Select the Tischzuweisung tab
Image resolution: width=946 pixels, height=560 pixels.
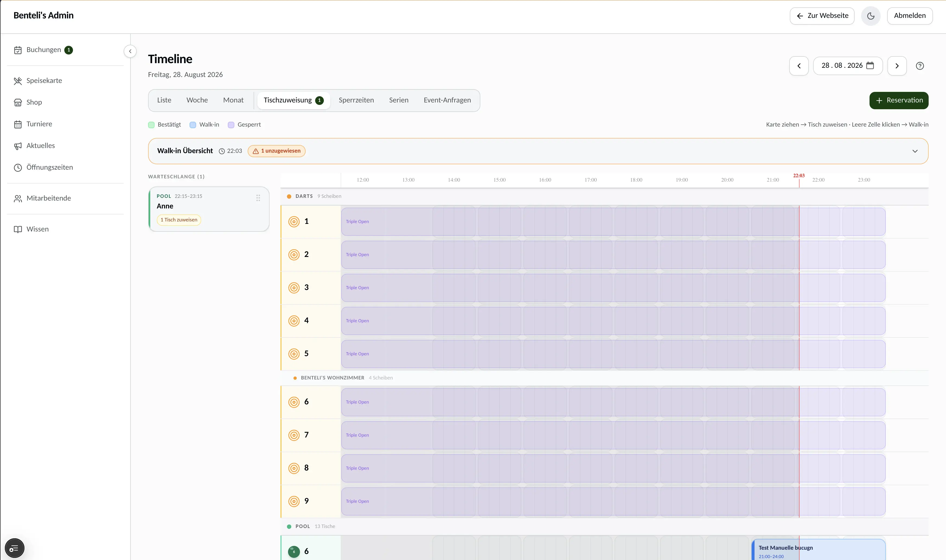pos(293,100)
